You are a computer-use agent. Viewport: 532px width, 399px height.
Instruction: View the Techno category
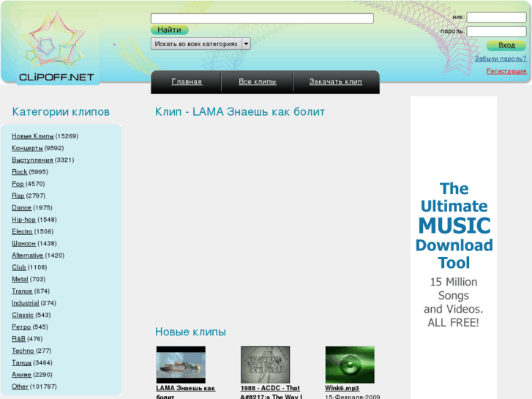click(x=23, y=351)
